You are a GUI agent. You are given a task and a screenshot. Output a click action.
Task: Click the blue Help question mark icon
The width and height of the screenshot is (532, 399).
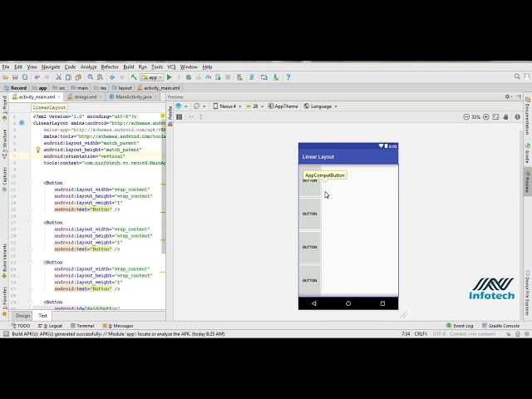click(288, 77)
